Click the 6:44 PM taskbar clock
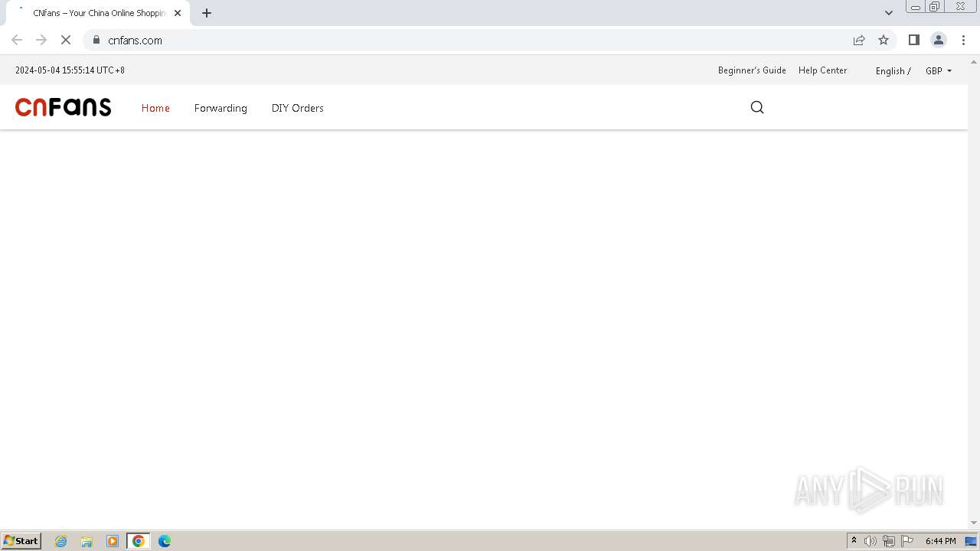Screen dimensions: 980x551 tap(940, 541)
